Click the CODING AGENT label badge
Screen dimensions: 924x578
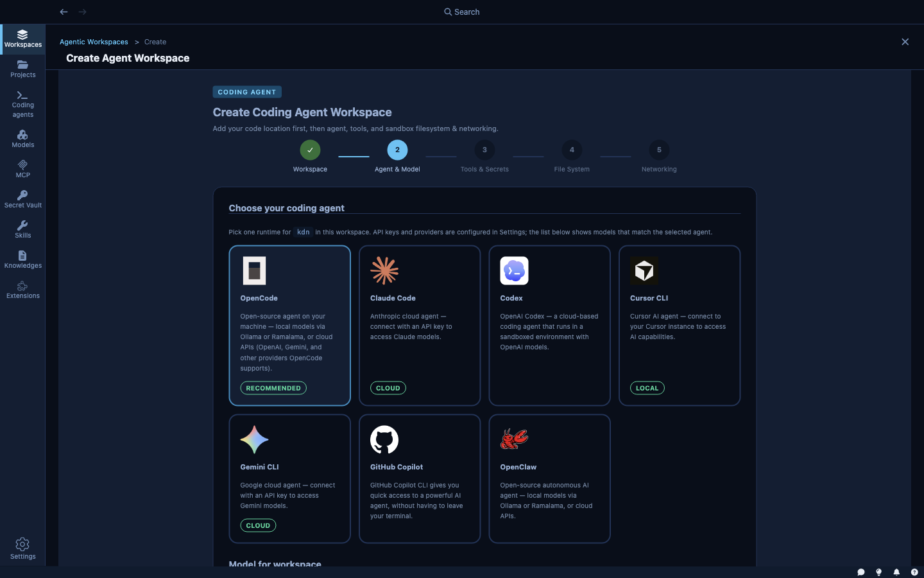tap(247, 92)
